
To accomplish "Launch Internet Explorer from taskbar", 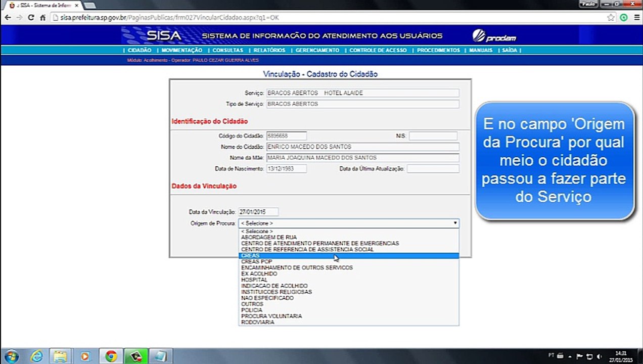I will [x=36, y=356].
